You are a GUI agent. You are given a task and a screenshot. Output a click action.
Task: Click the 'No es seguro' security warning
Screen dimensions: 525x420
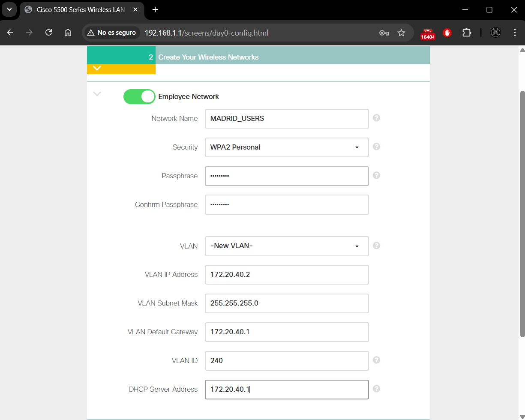point(111,33)
